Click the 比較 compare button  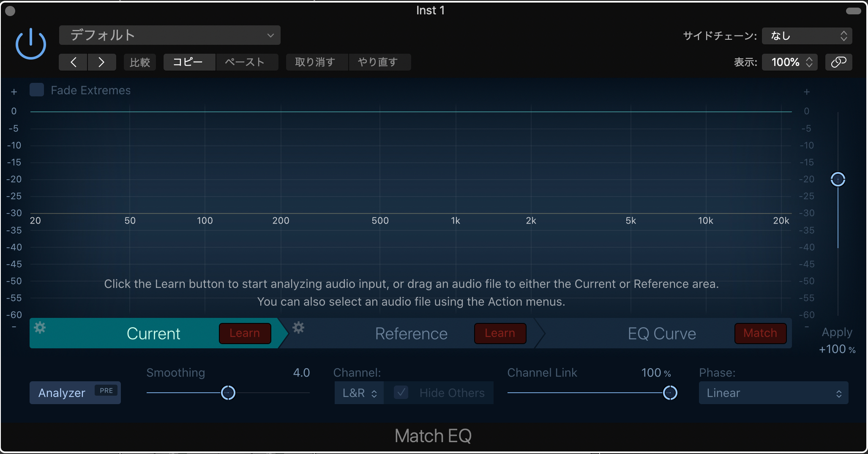[140, 62]
